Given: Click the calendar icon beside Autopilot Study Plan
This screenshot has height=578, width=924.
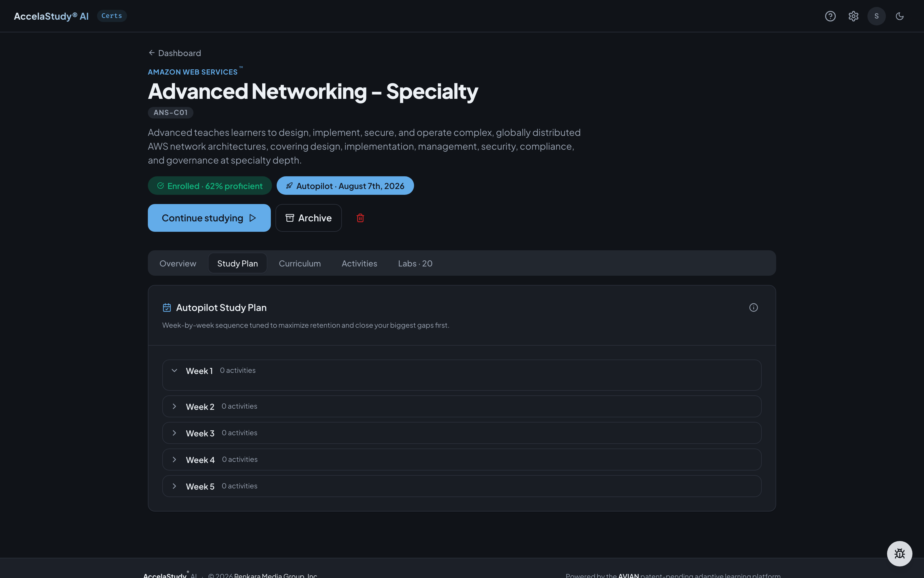Looking at the screenshot, I should (x=167, y=307).
